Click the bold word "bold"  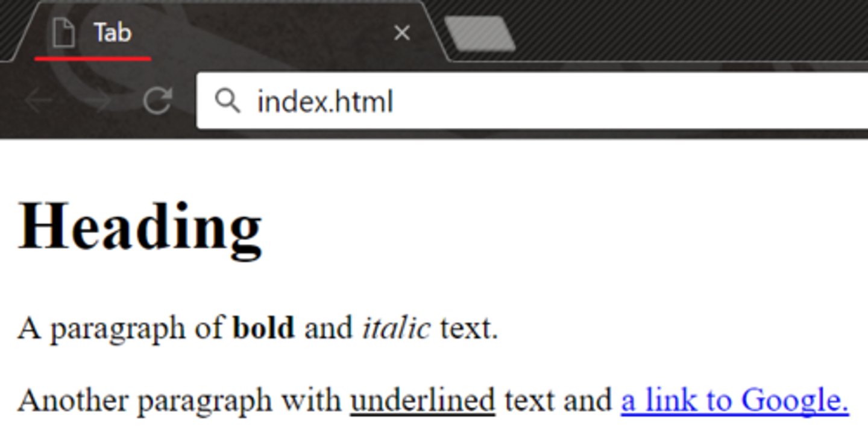pos(264,329)
